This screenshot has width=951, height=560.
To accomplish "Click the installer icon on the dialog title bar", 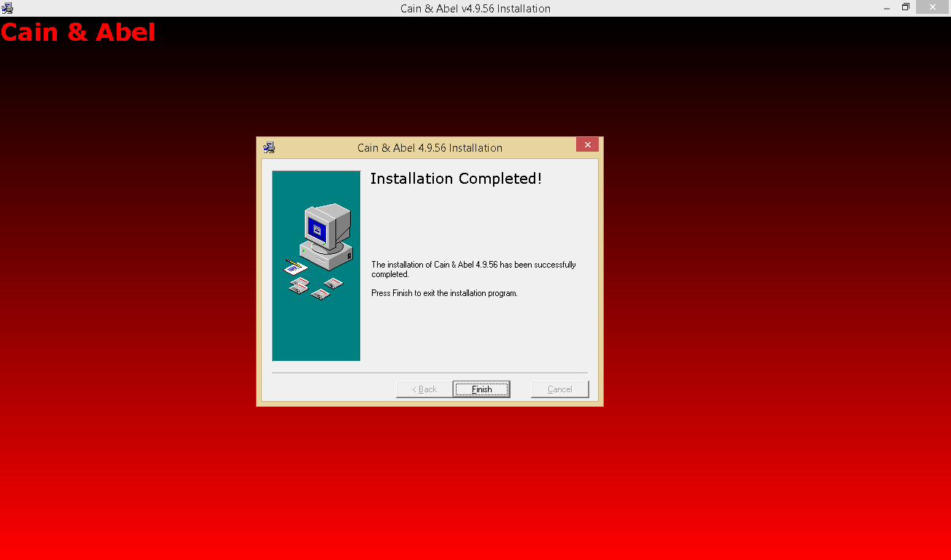I will coord(268,147).
